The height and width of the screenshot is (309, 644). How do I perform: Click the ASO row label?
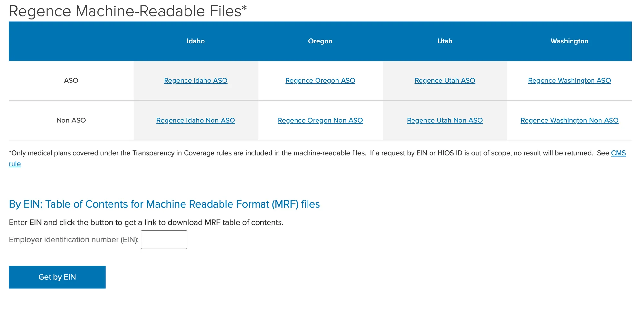(71, 81)
